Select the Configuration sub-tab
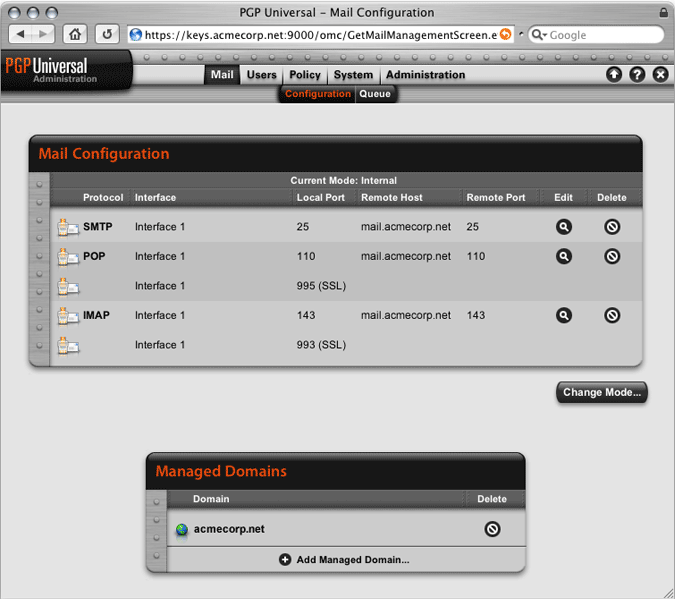 tap(318, 94)
